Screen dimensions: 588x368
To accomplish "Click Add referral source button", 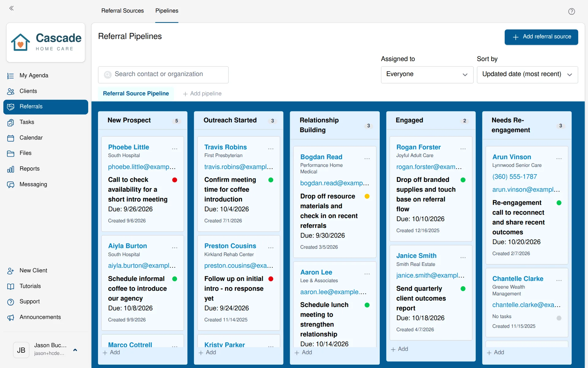I will (x=541, y=37).
